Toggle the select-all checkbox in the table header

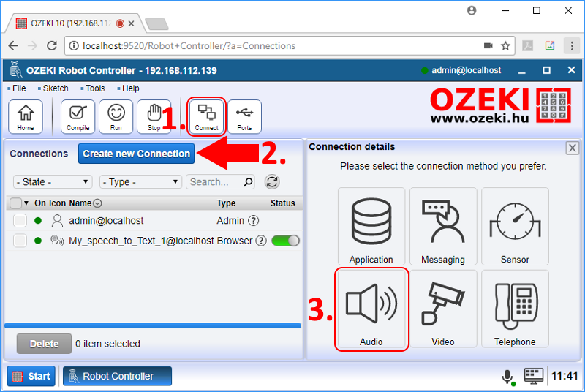click(15, 203)
